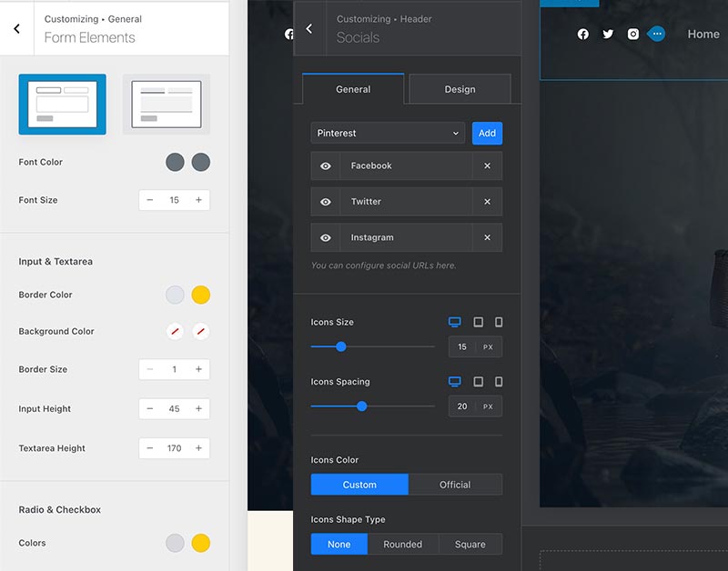
Task: Click the Border Size number field
Action: pyautogui.click(x=174, y=369)
